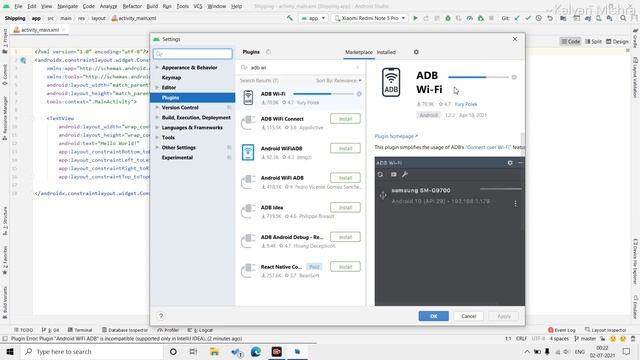Click the build hammer icon in the toolbar

click(290, 18)
